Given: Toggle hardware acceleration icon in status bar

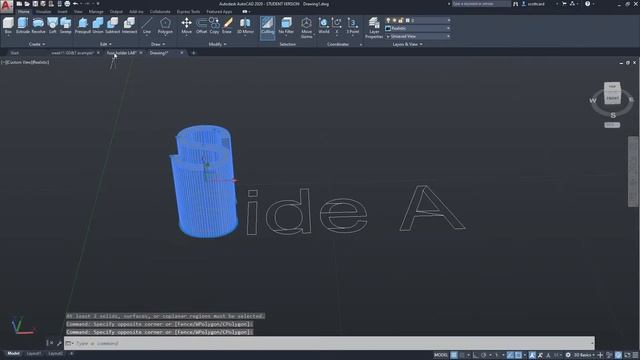Looking at the screenshot, I should click(618, 355).
